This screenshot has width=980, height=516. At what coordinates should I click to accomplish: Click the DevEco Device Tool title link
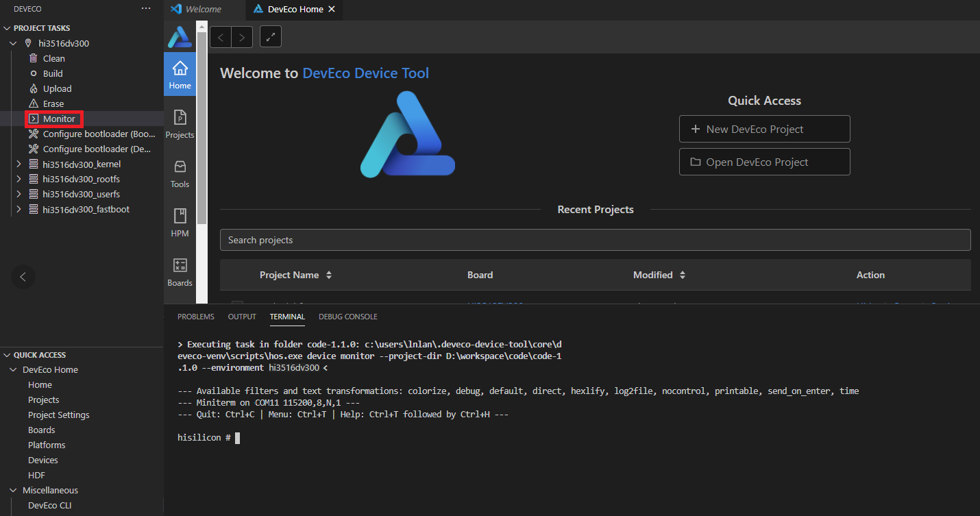tap(366, 73)
